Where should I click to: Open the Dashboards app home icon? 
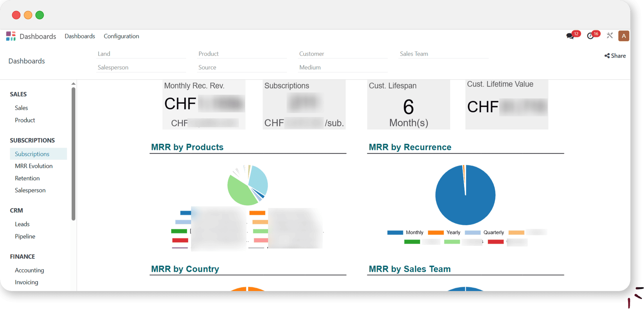tap(11, 36)
